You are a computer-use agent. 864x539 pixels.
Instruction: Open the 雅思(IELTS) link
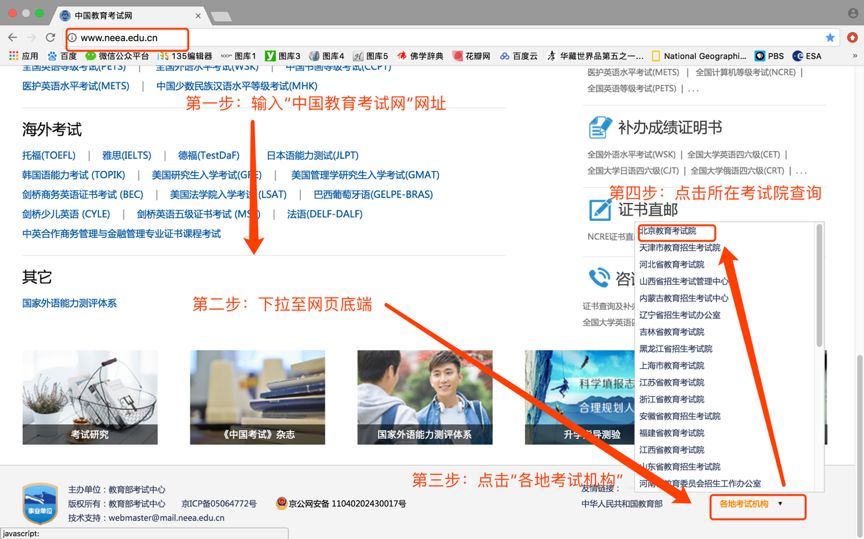[126, 155]
